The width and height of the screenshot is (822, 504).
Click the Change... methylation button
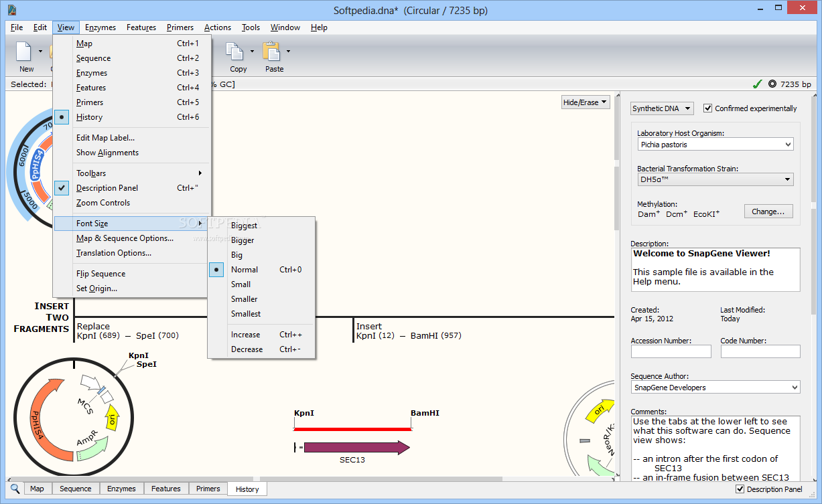[x=768, y=212]
